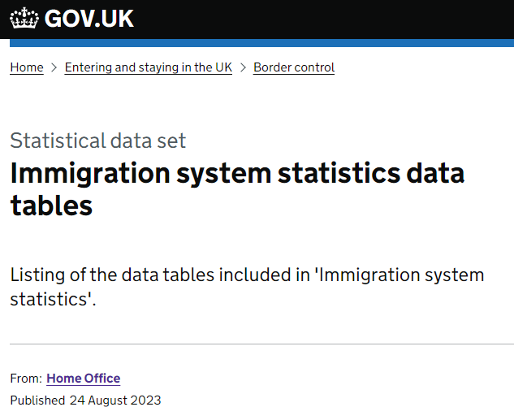Click the word statistics'. ending the description

point(53,299)
